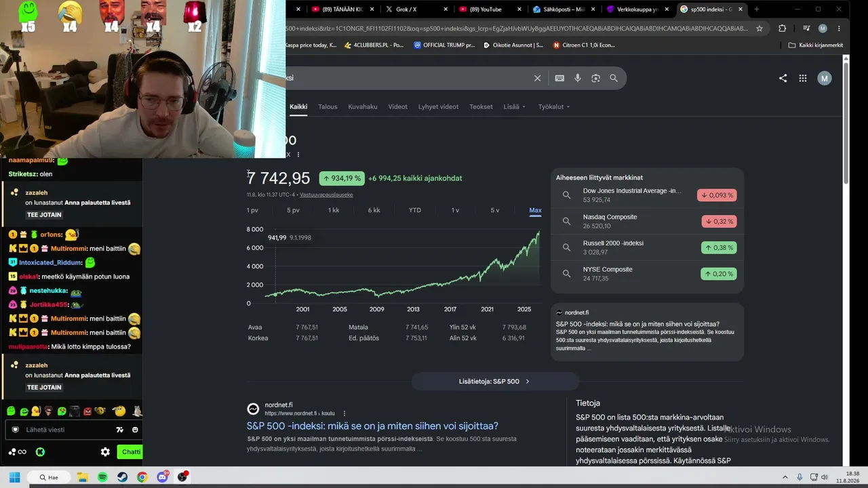Open the Teokset tab

[481, 106]
